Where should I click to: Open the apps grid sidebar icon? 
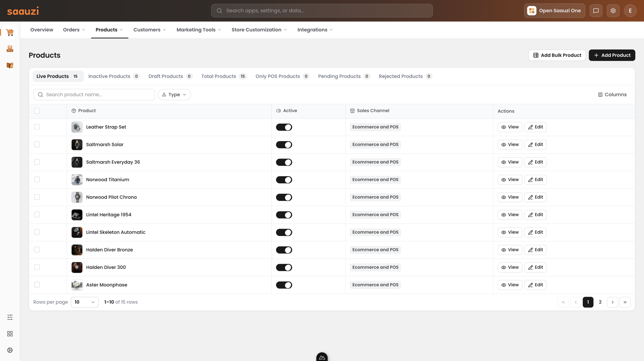click(x=10, y=334)
